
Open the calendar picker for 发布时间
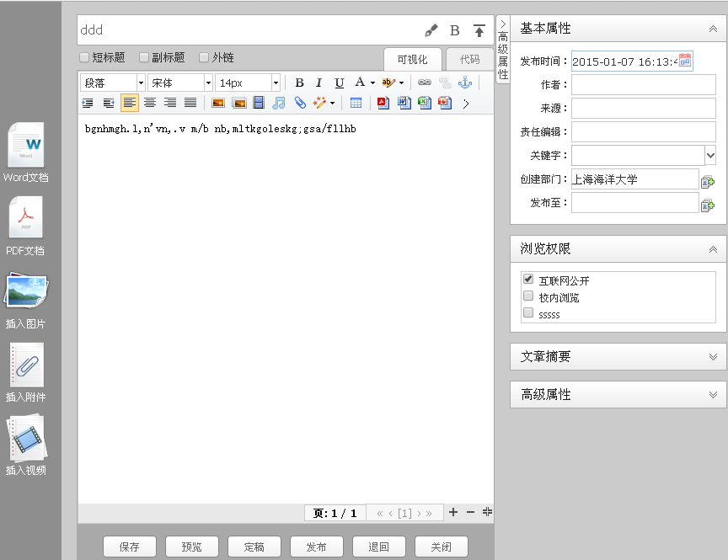[685, 61]
